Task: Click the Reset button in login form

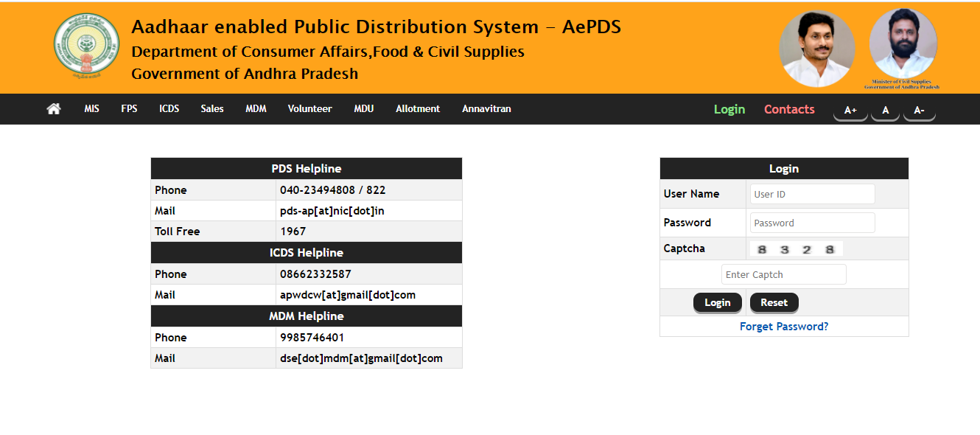Action: [x=774, y=302]
